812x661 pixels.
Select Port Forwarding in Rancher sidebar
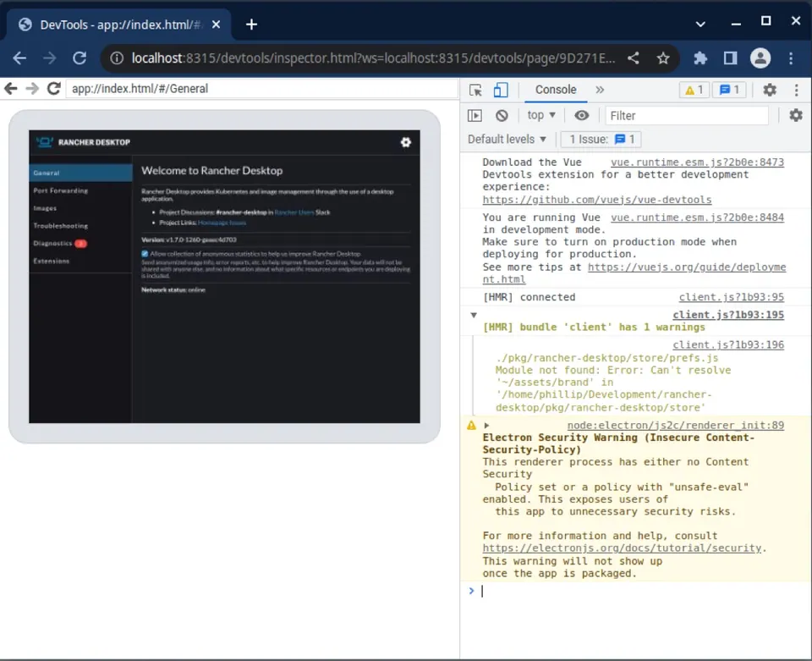[x=81, y=190]
